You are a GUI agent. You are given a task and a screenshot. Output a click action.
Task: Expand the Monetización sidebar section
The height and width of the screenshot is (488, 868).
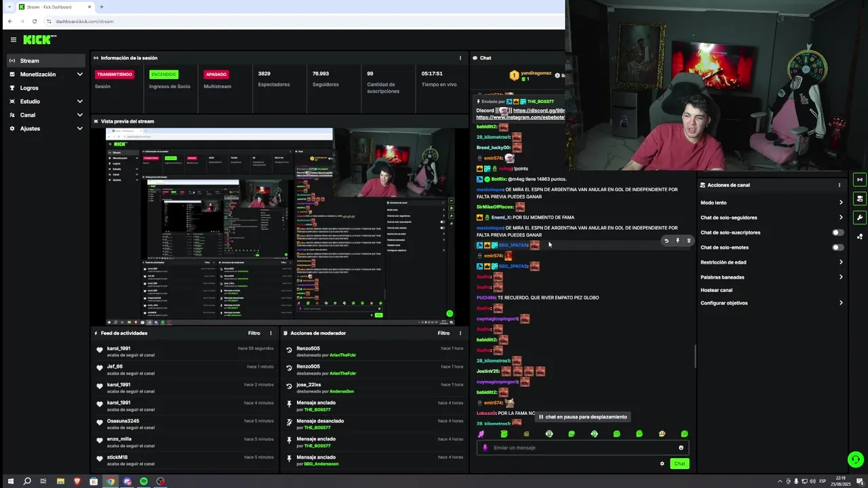(x=46, y=75)
